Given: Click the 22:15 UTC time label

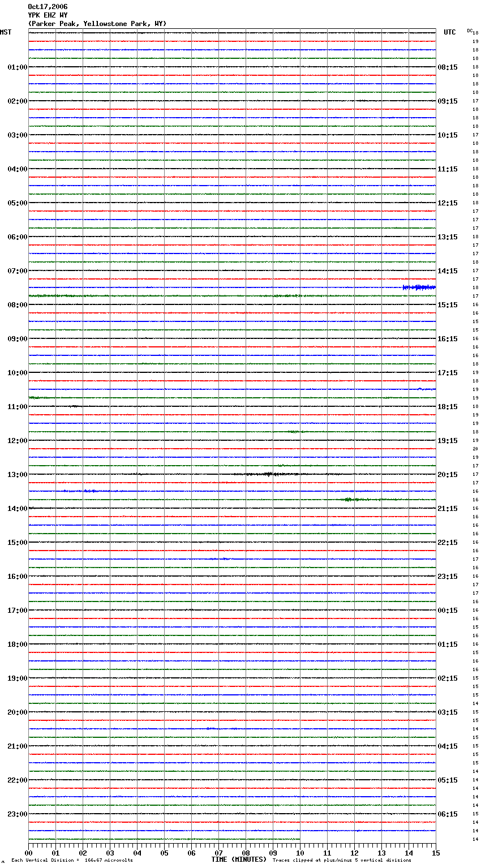Looking at the screenshot, I should (x=448, y=543).
